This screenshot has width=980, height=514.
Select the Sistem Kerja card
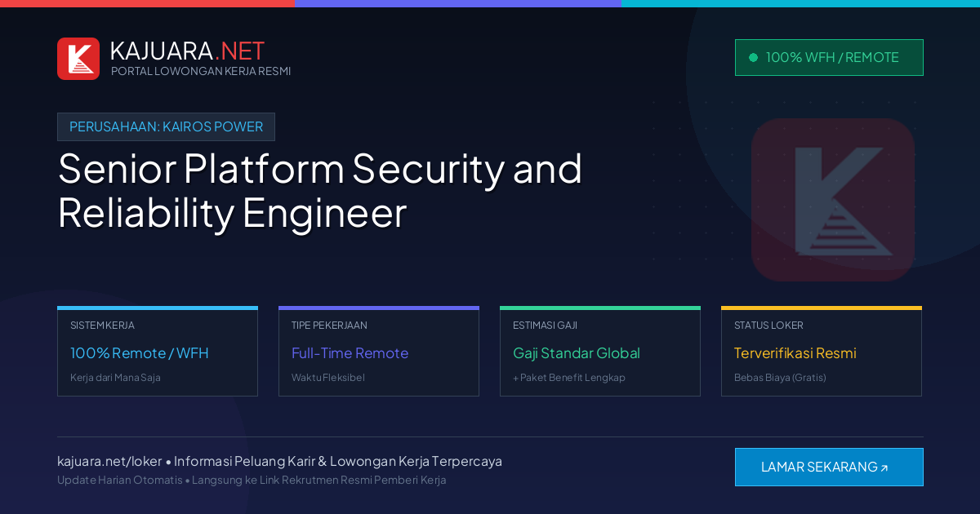[x=158, y=352]
